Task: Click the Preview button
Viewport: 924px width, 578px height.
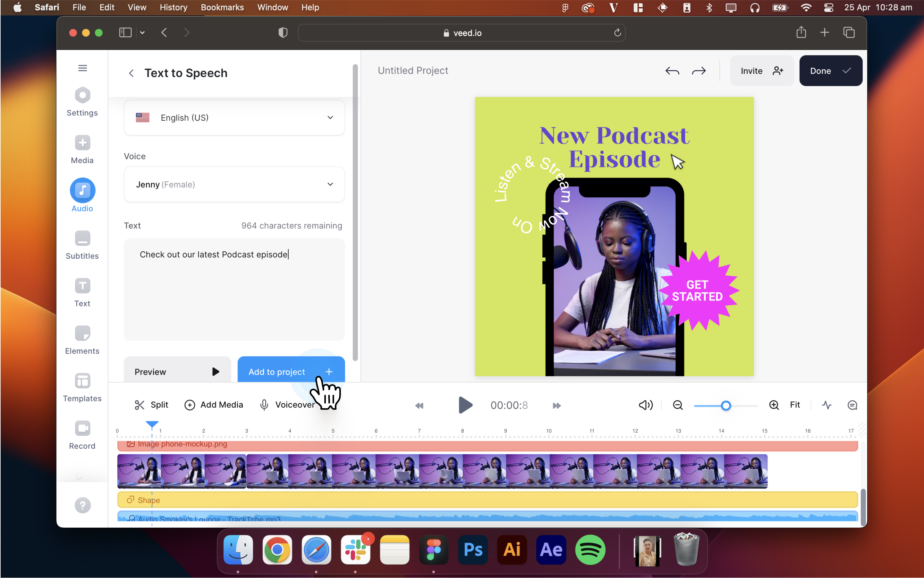Action: click(x=177, y=372)
